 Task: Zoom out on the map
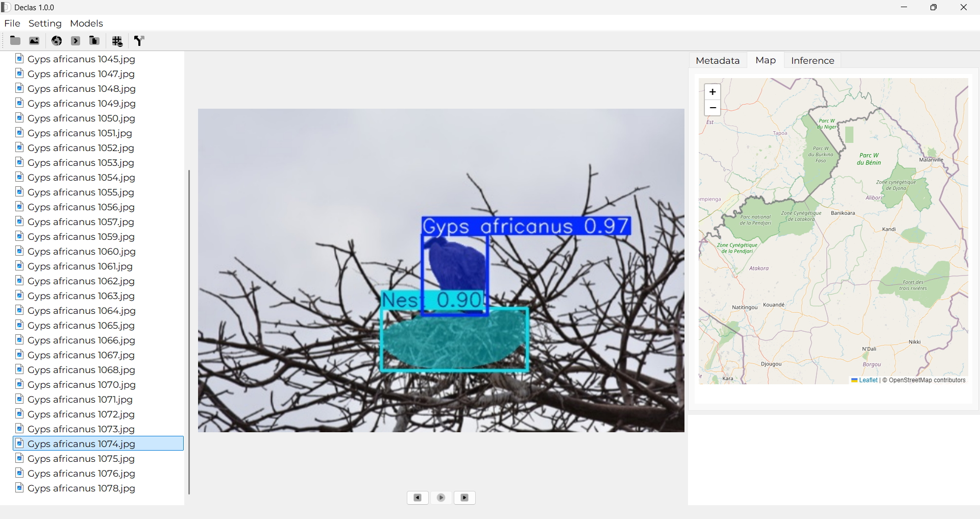pyautogui.click(x=712, y=108)
